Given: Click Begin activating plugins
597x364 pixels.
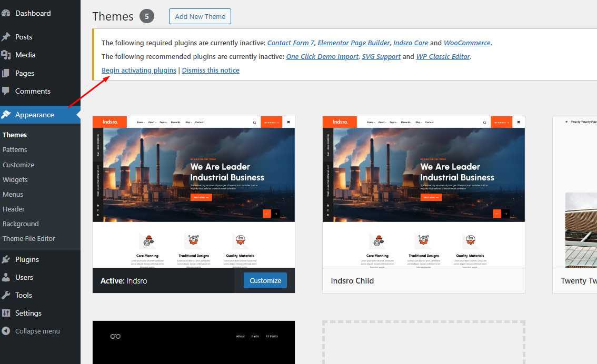Looking at the screenshot, I should point(139,70).
